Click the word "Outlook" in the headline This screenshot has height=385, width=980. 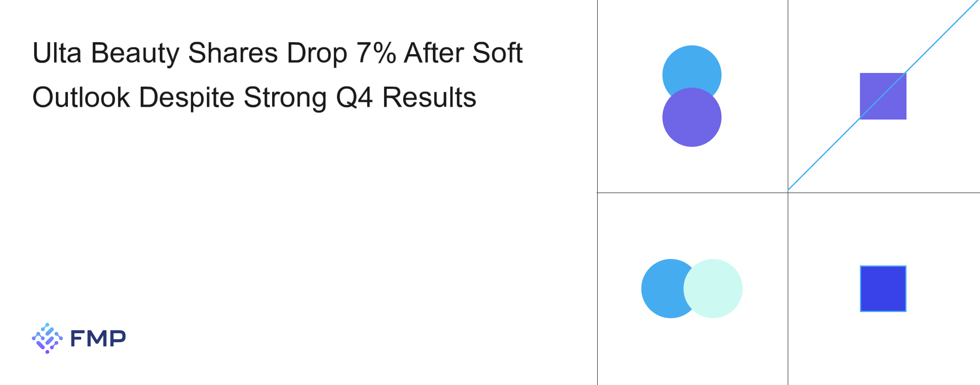click(x=81, y=97)
